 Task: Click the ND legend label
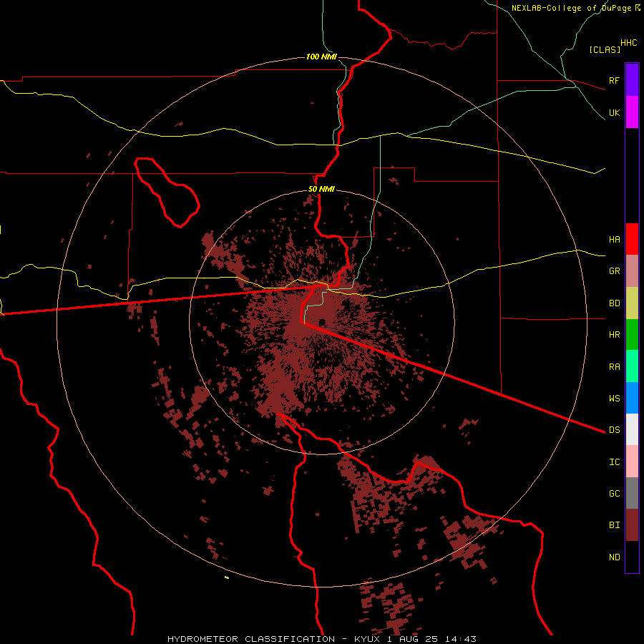(x=614, y=557)
